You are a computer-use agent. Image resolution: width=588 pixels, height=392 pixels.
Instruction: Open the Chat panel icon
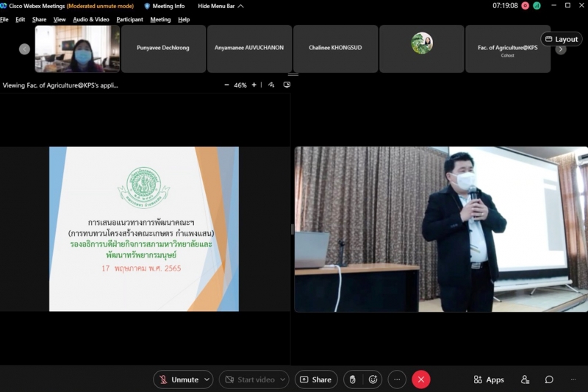tap(549, 379)
